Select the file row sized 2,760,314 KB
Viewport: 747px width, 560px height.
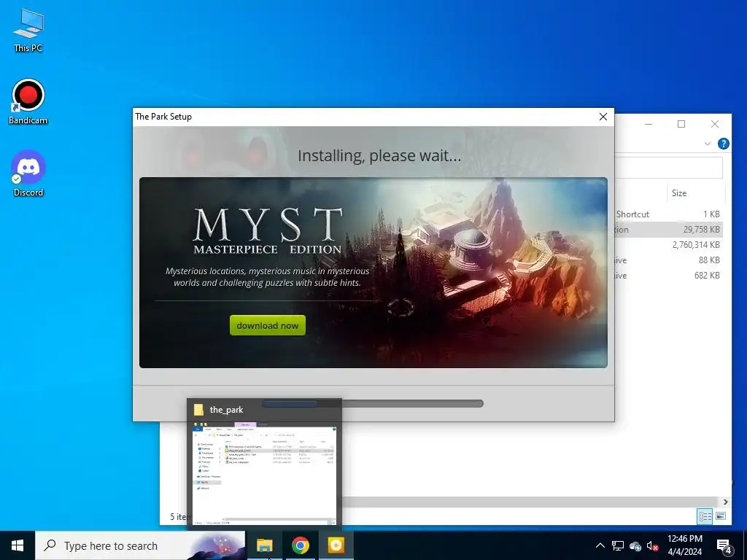(669, 245)
